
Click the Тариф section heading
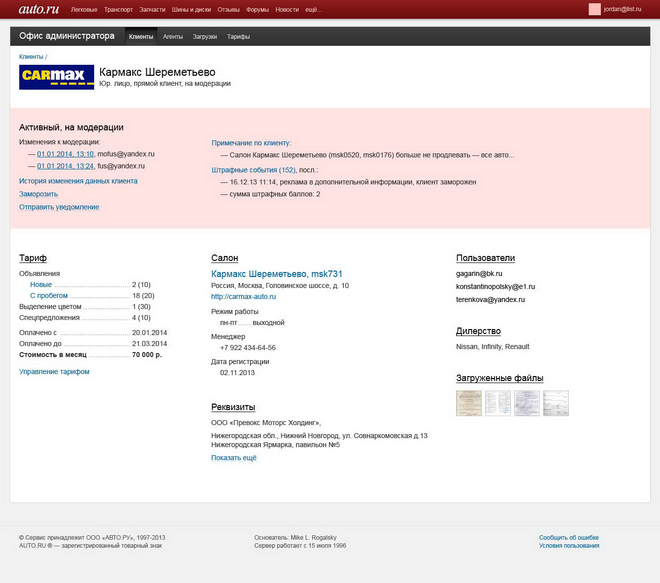(33, 258)
